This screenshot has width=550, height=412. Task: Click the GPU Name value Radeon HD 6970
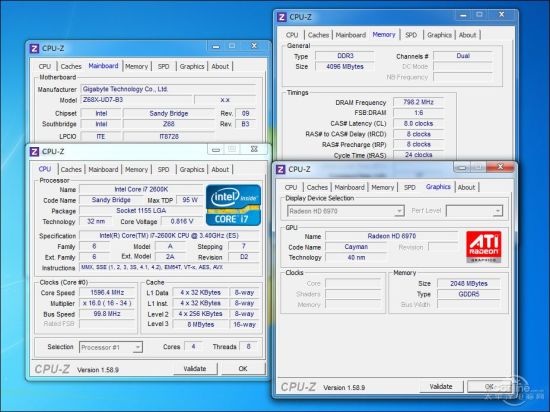[x=391, y=236]
